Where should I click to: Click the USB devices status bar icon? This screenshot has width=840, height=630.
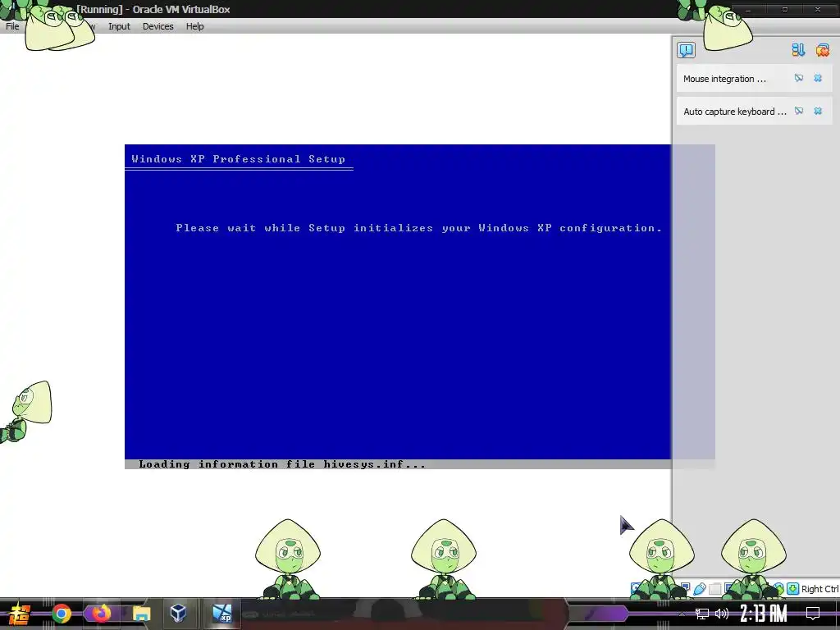click(x=700, y=589)
